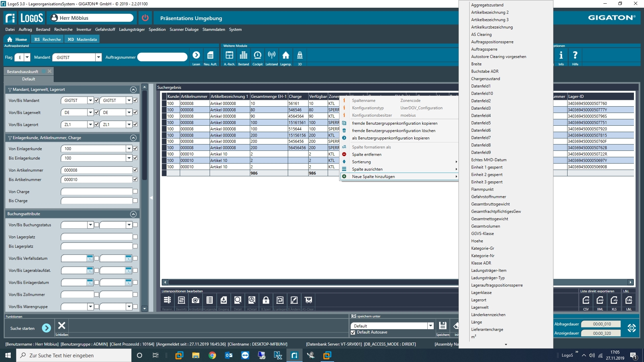This screenshot has width=644, height=362.
Task: Open the Von Einlagerkunde dropdown
Action: (129, 148)
